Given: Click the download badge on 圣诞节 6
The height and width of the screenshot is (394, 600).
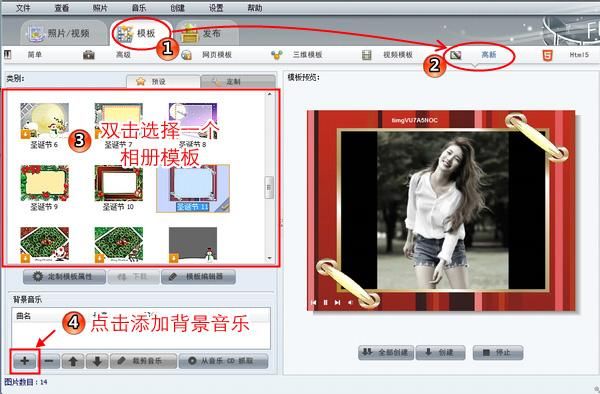Looking at the screenshot, I should pos(25,134).
